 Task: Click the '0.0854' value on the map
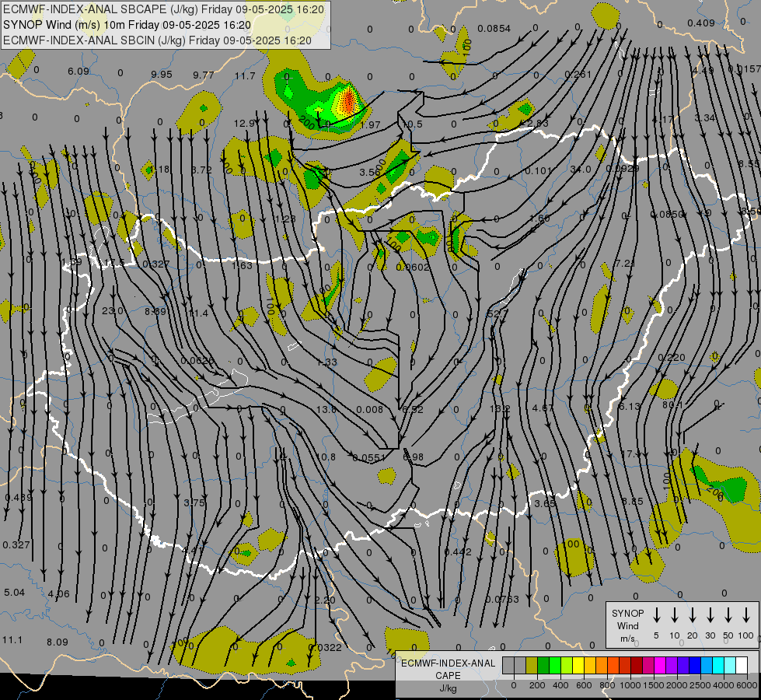tap(494, 29)
